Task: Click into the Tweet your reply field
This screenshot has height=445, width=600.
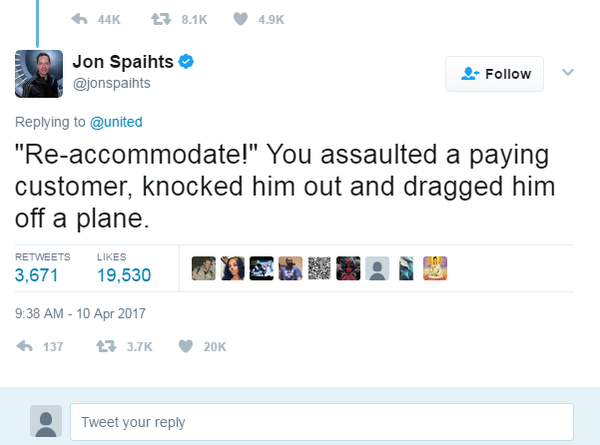Action: click(x=321, y=422)
